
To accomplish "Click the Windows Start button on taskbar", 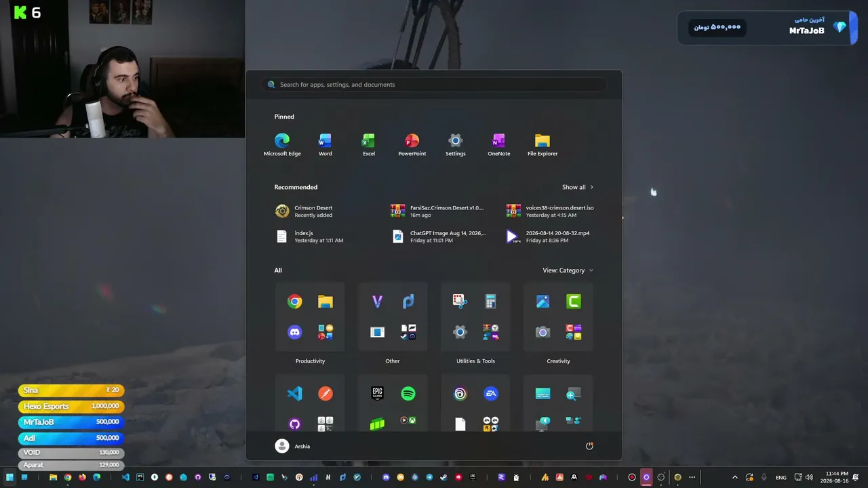I will point(9,477).
